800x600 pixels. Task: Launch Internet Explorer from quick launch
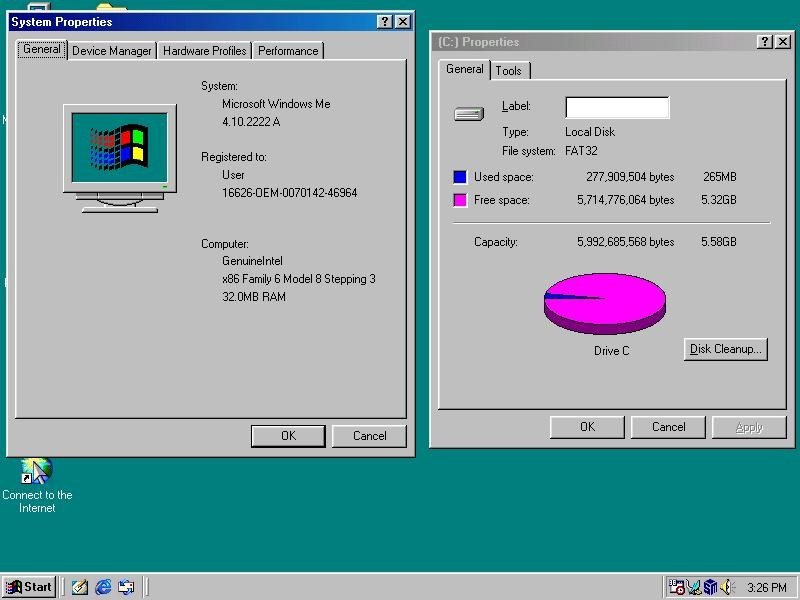(x=103, y=587)
